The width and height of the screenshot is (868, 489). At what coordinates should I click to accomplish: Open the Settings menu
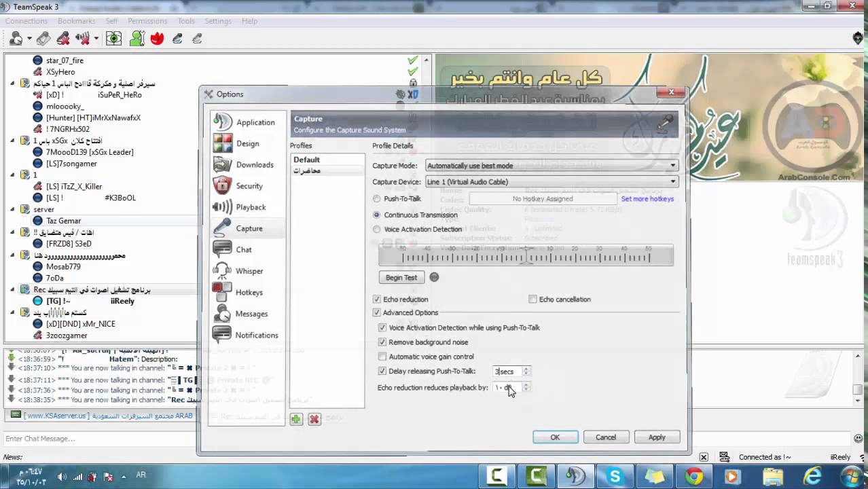(x=218, y=21)
